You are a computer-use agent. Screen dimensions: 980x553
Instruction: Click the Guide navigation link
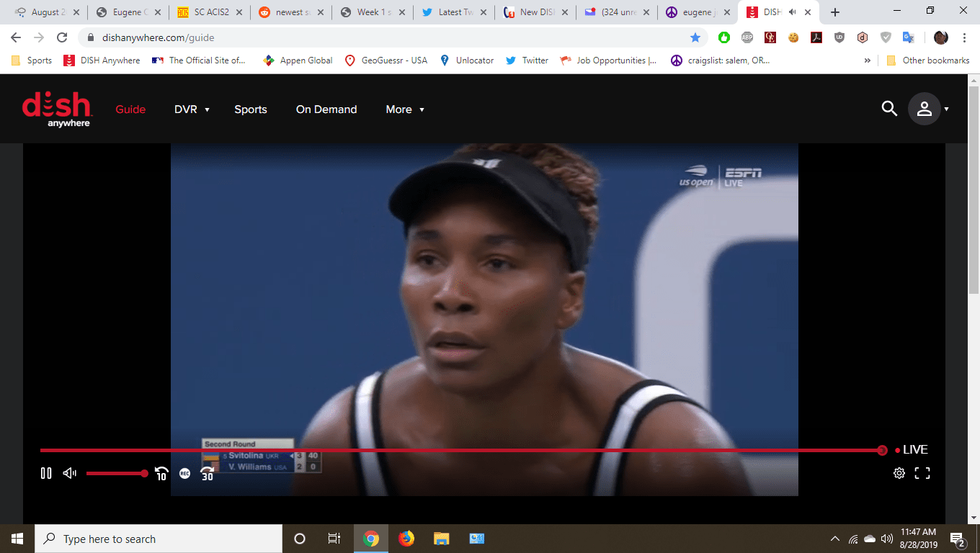pos(130,109)
